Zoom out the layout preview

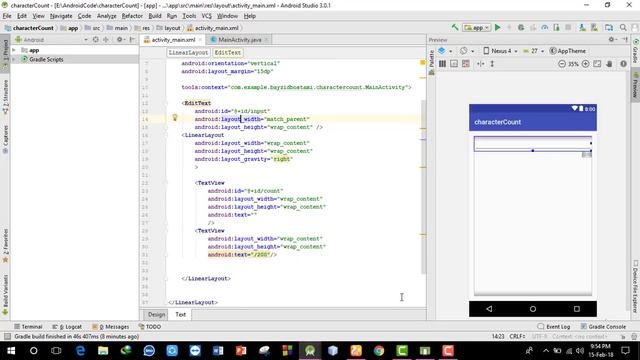click(562, 64)
